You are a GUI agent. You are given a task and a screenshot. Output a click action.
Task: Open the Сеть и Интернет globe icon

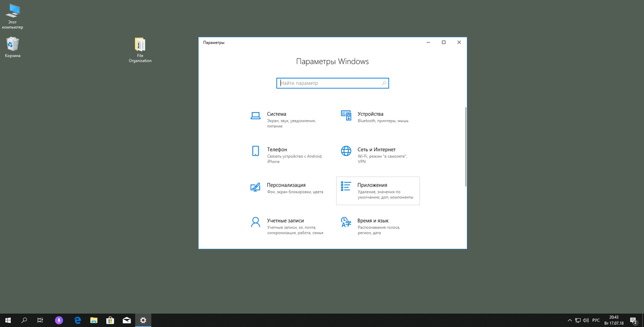tap(346, 151)
